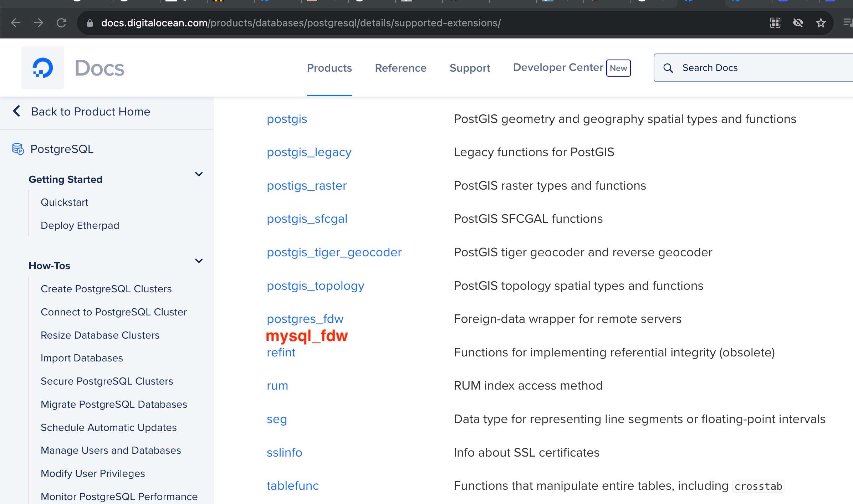Image resolution: width=853 pixels, height=504 pixels.
Task: Open the postgis_topology extension link
Action: tap(316, 286)
